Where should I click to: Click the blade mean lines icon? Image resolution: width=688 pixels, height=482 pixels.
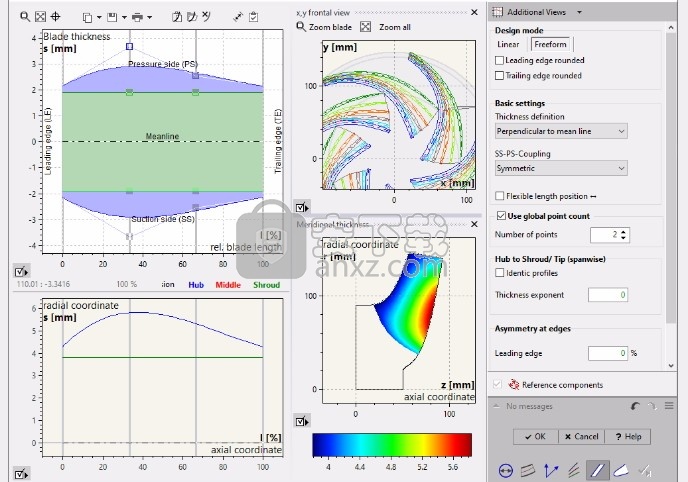[x=574, y=471]
